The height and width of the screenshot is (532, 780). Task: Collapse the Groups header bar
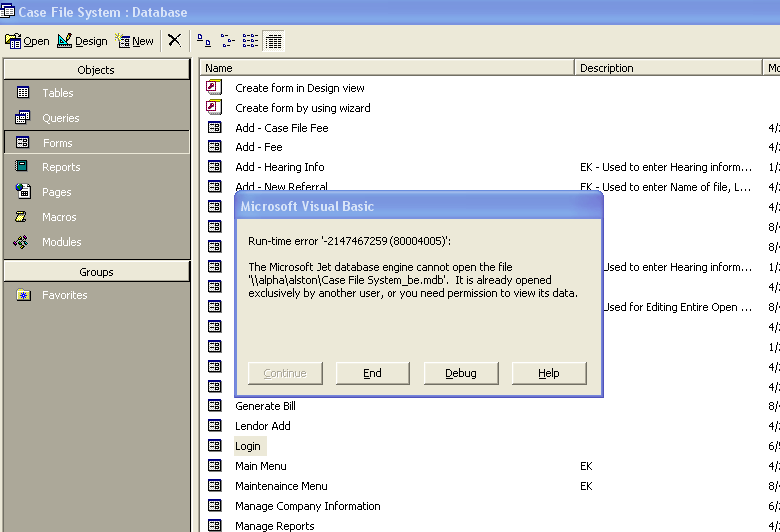pyautogui.click(x=97, y=272)
